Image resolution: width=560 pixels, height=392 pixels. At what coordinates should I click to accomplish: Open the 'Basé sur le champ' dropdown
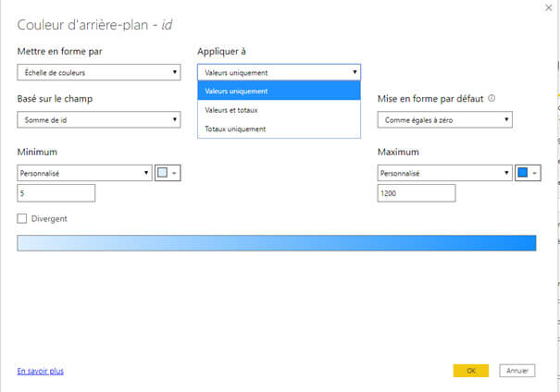pos(99,120)
